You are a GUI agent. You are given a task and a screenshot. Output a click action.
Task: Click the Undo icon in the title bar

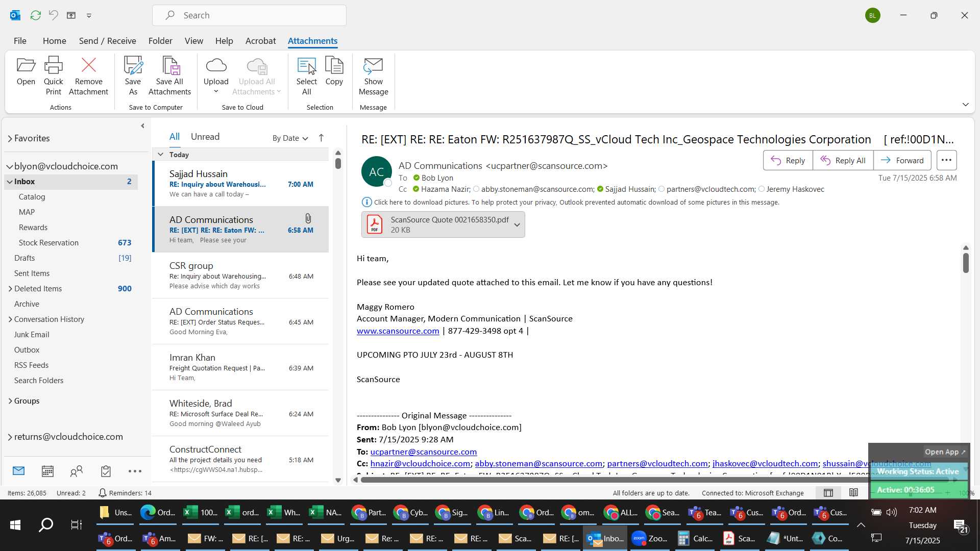click(53, 15)
